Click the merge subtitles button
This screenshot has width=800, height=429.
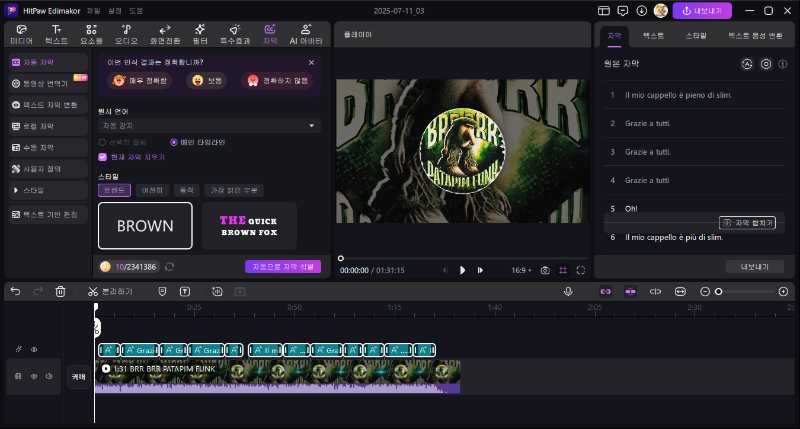(x=747, y=222)
